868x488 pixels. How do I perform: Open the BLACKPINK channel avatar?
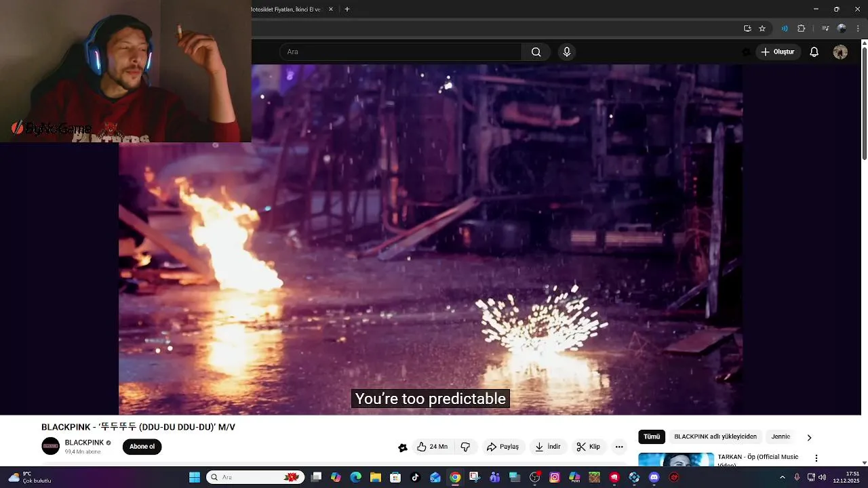(51, 446)
